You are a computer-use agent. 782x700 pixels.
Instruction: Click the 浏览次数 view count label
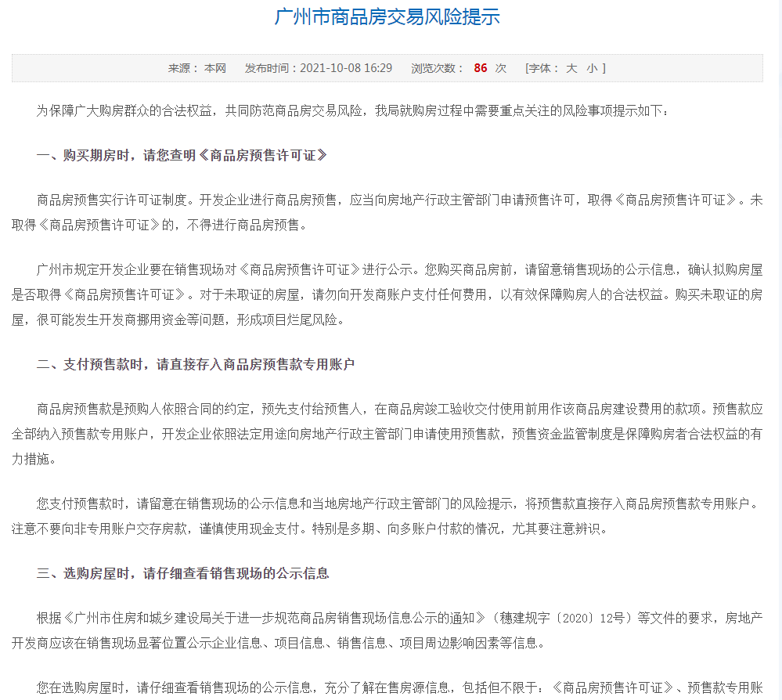(x=438, y=68)
